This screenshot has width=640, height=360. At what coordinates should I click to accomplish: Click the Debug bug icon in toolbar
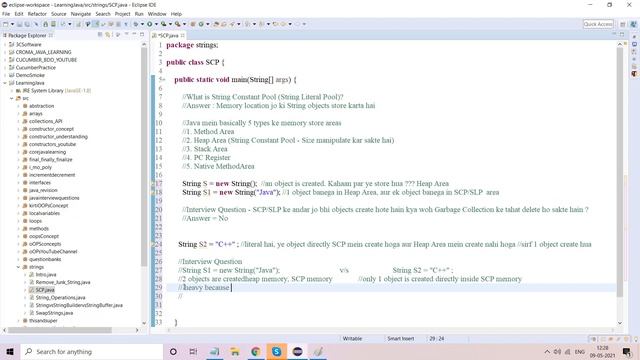(x=136, y=24)
